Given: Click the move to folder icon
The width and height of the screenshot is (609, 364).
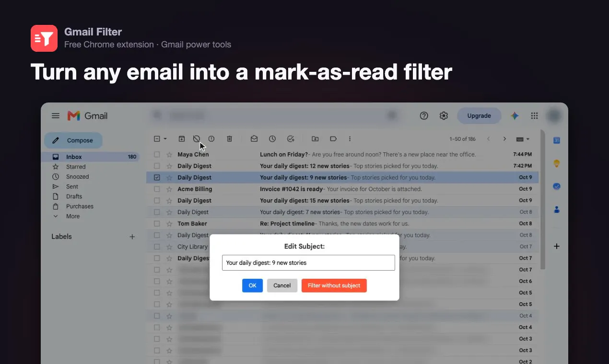Looking at the screenshot, I should (315, 139).
